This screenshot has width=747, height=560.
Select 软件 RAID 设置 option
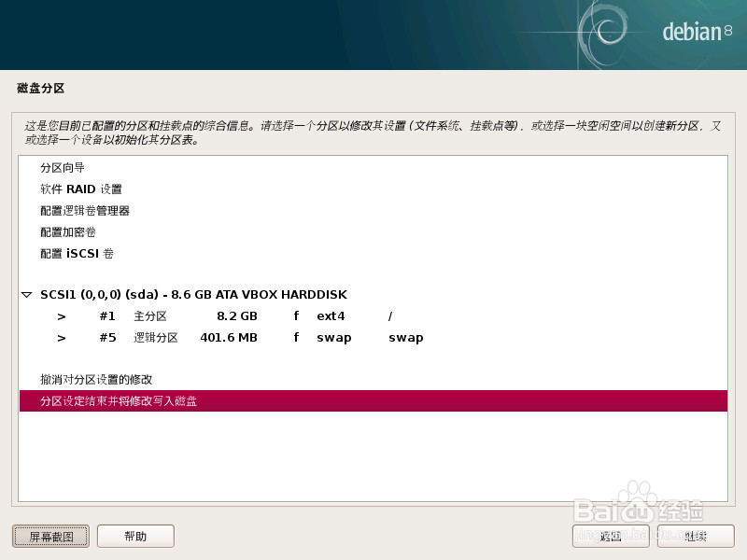(82, 189)
